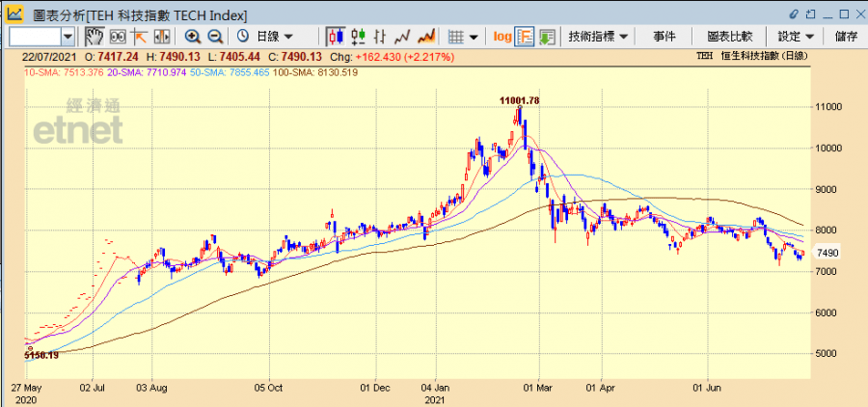Switch to line chart type
Screen dimensions: 868x407
click(403, 36)
